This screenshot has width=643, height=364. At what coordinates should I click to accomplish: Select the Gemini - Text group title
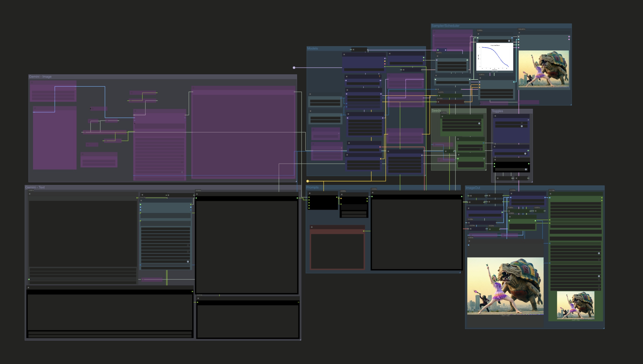pyautogui.click(x=35, y=187)
